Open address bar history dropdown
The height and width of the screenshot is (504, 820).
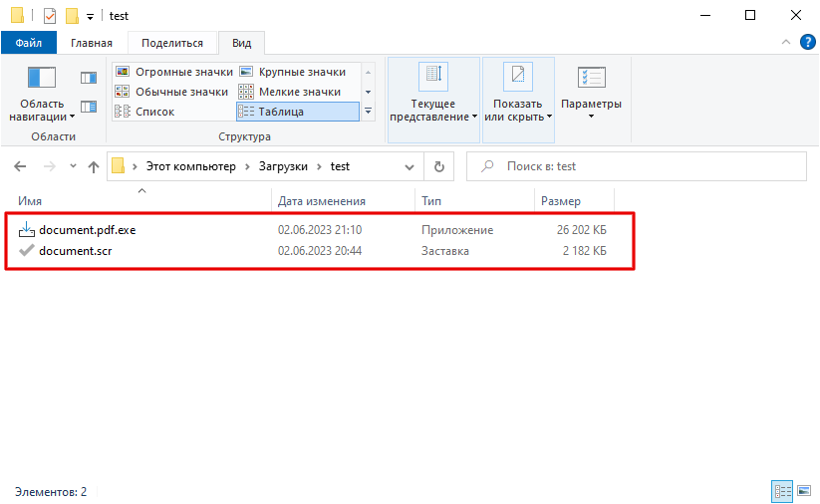pos(410,166)
